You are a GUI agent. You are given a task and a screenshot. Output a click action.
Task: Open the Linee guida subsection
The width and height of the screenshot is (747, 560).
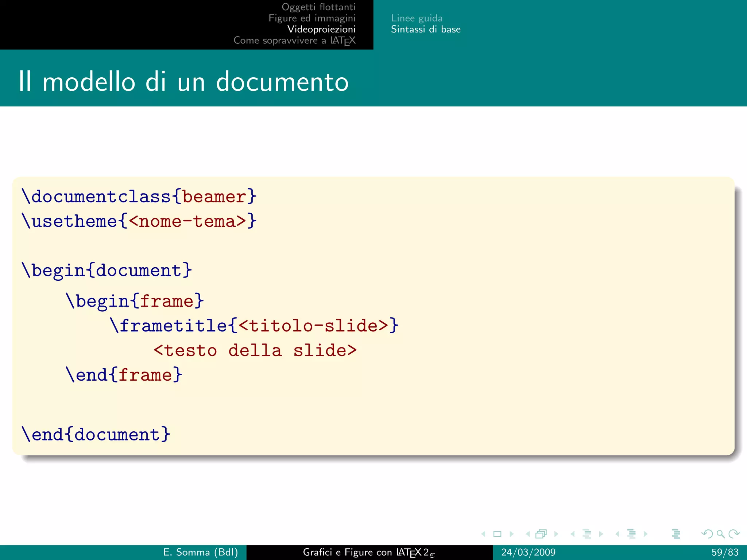[417, 18]
